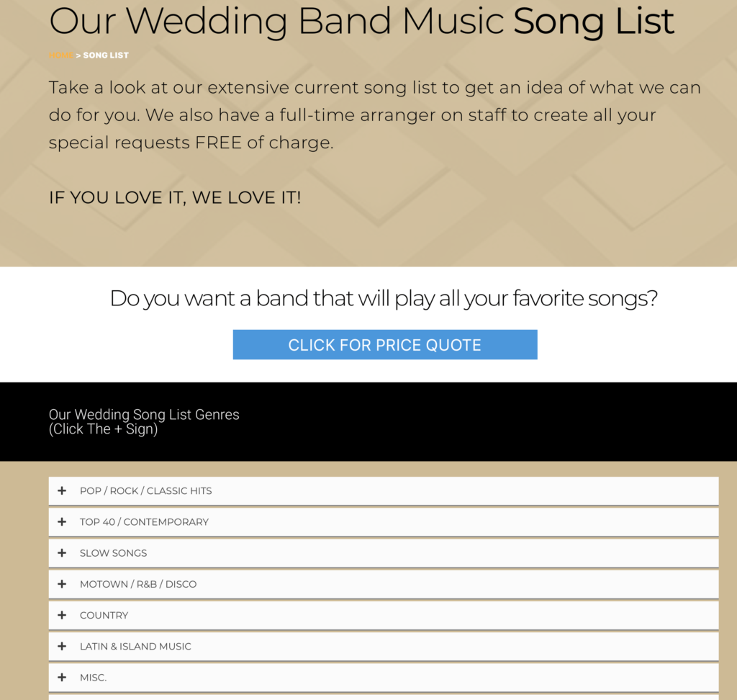This screenshot has width=737, height=700.
Task: Select the LATIN & ISLAND MUSIC label text
Action: pyautogui.click(x=135, y=646)
